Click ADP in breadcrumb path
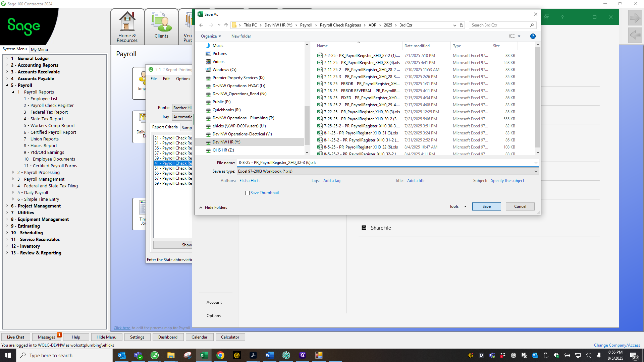Image resolution: width=644 pixels, height=362 pixels. (372, 25)
